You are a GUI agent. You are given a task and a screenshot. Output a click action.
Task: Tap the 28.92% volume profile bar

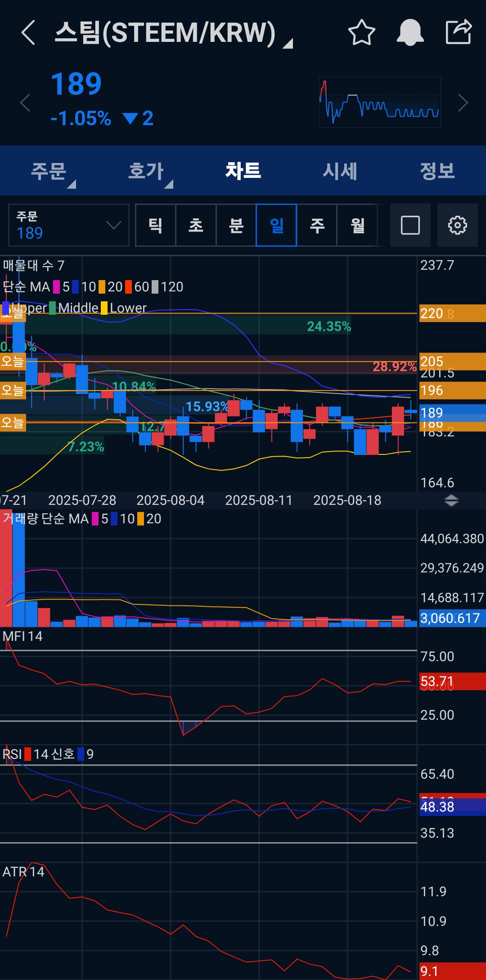pyautogui.click(x=208, y=365)
